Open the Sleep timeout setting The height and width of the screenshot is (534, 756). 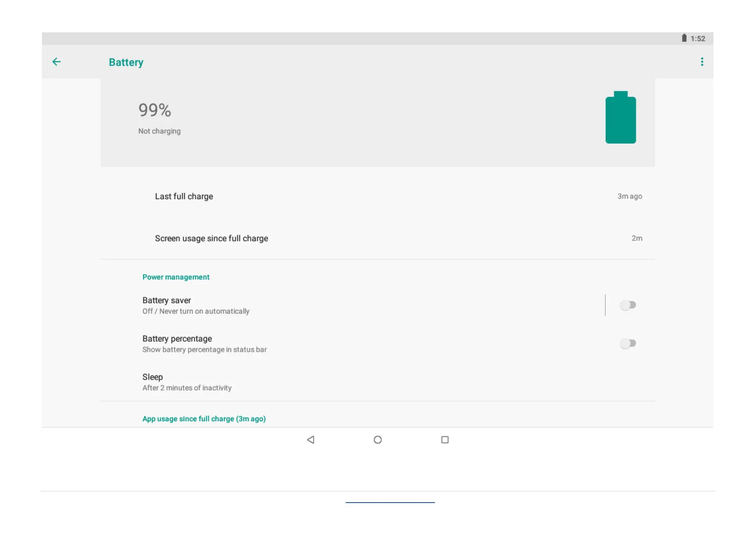(187, 382)
